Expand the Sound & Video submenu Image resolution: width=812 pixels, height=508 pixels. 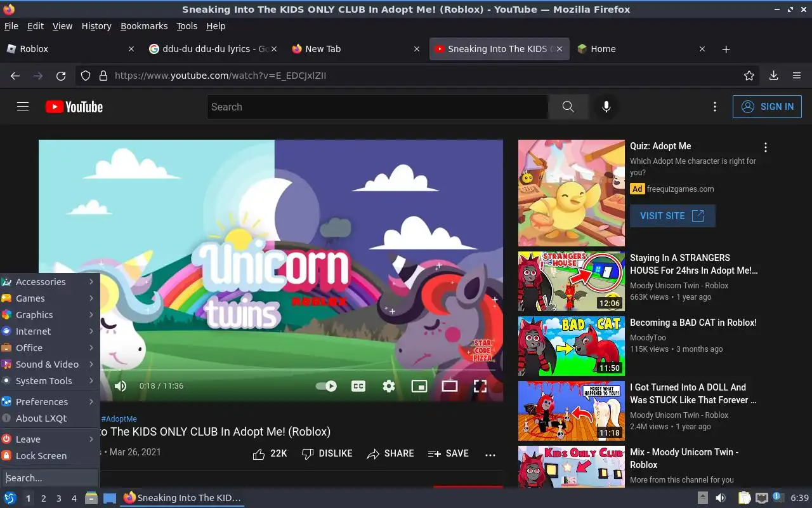pyautogui.click(x=49, y=364)
